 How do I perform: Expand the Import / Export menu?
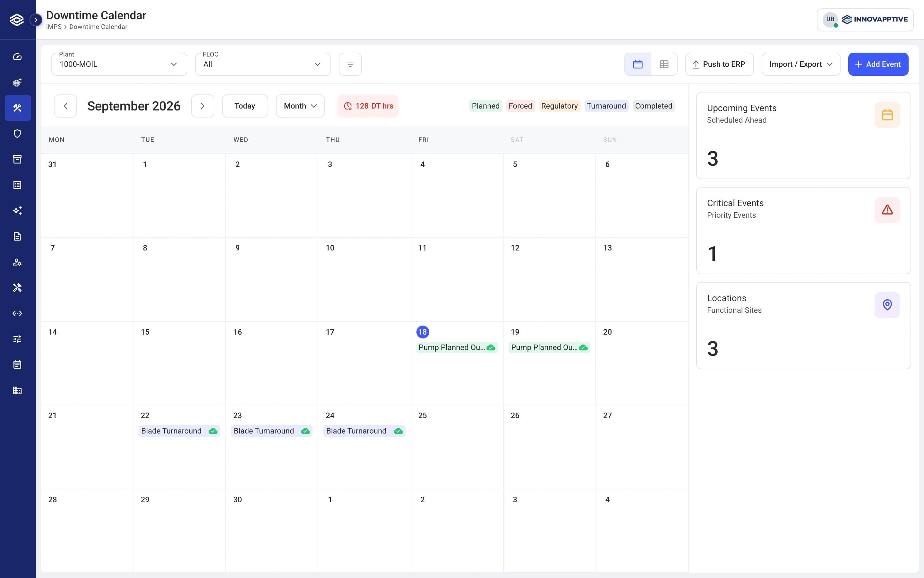tap(801, 64)
